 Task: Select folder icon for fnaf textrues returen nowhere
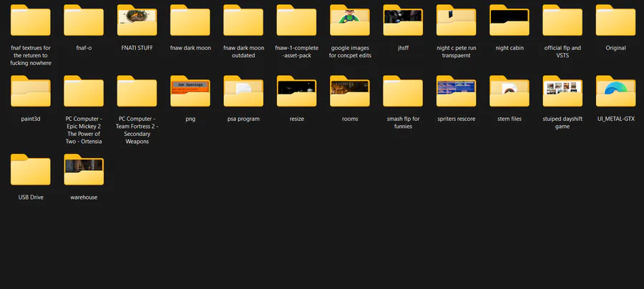point(30,20)
